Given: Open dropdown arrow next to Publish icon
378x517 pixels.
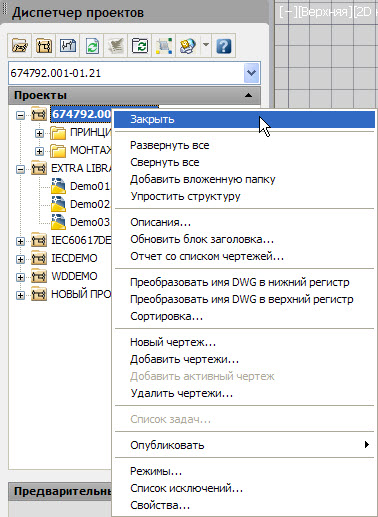Looking at the screenshot, I should (206, 45).
